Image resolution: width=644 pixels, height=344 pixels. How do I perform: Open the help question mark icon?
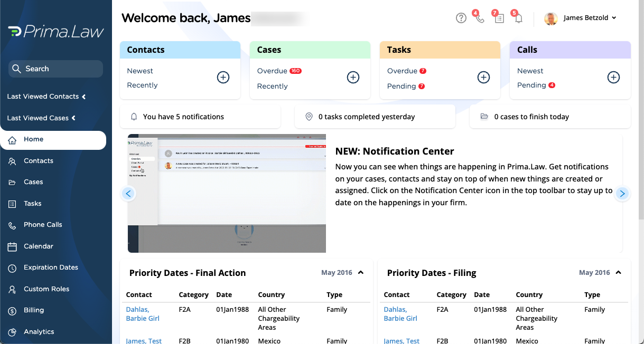(461, 17)
